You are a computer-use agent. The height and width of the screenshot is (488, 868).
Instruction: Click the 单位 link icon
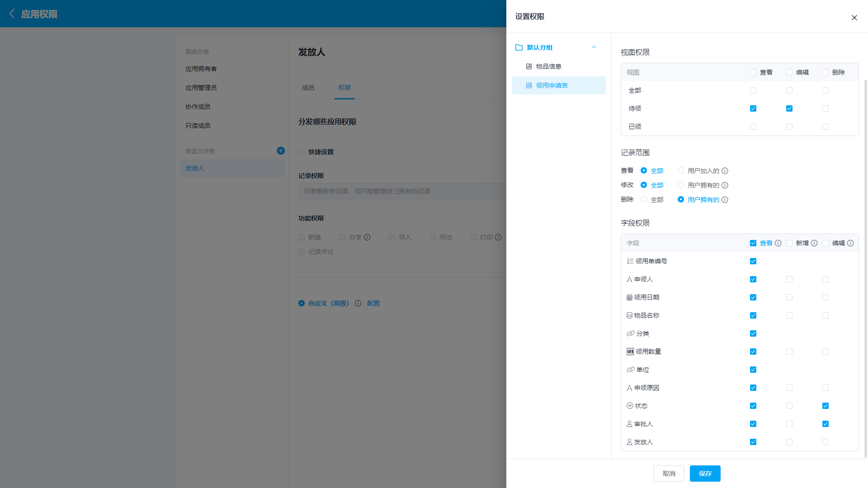point(631,370)
